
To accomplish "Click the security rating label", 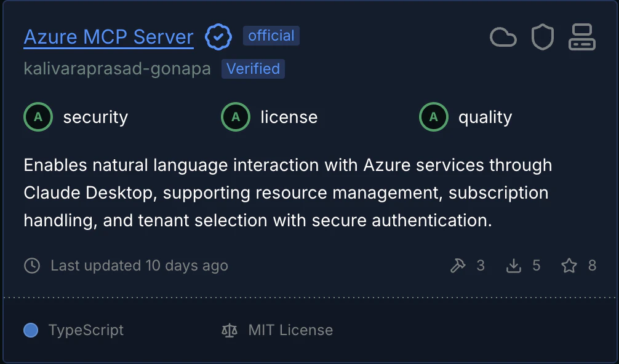I will [95, 117].
